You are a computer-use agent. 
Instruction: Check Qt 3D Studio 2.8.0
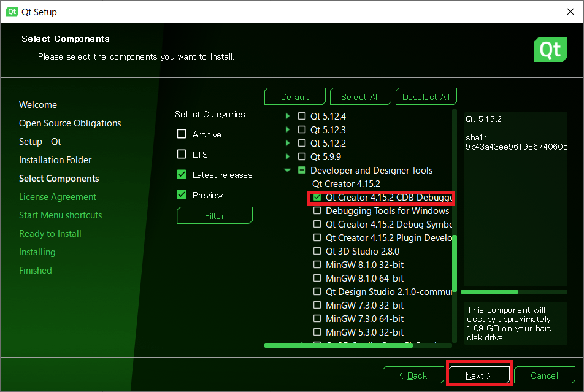coord(317,251)
